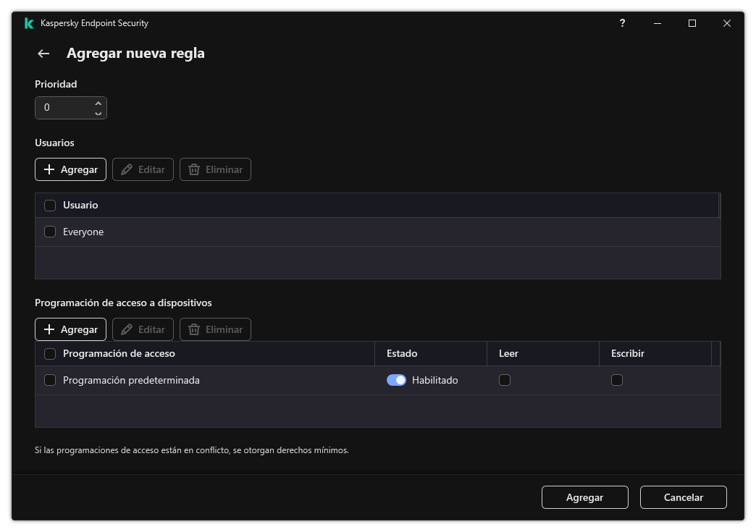Screen dimensions: 756x532
Task: Open help via the question mark icon
Action: [622, 23]
